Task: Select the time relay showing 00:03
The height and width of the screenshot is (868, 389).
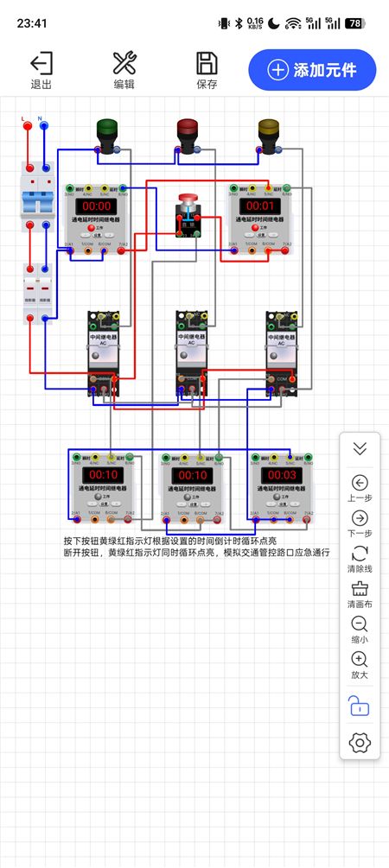Action: point(282,488)
